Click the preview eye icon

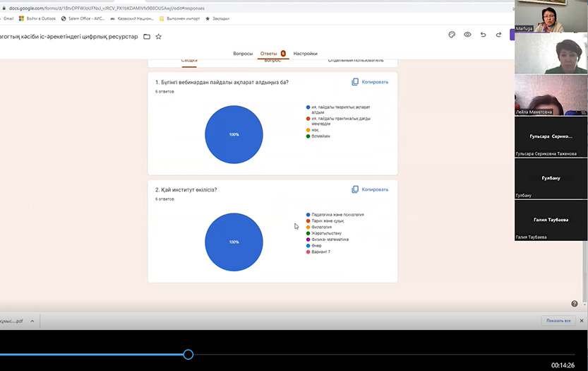[x=467, y=35]
